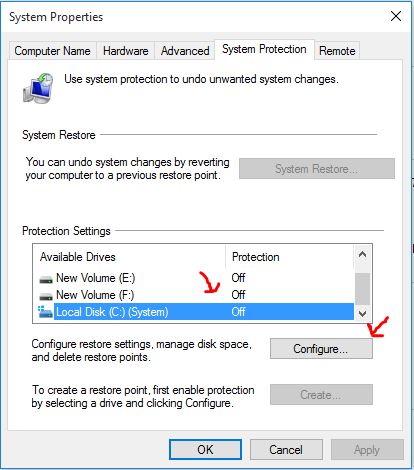Click the up arrow of drives scrollbar

362,255
